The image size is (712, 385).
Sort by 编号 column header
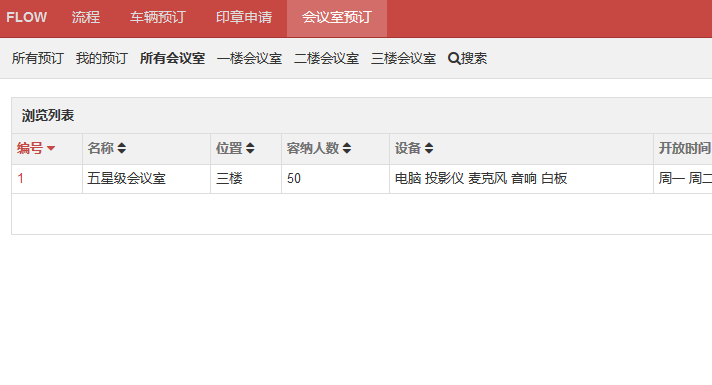click(30, 148)
